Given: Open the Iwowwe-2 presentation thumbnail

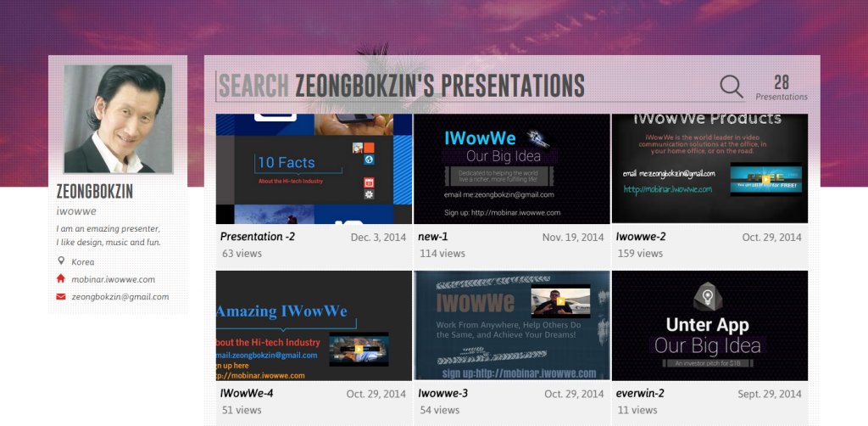Looking at the screenshot, I should (x=709, y=169).
